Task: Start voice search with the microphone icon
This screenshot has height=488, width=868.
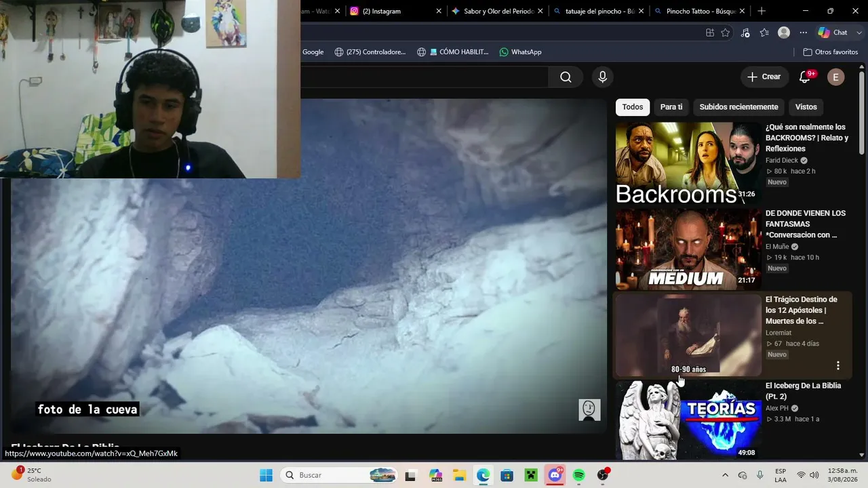Action: coord(602,77)
